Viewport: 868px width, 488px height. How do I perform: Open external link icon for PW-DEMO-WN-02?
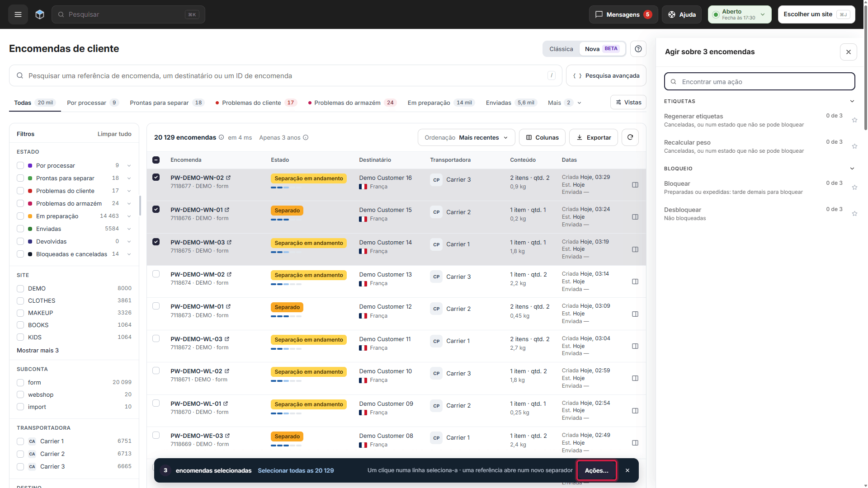click(228, 178)
